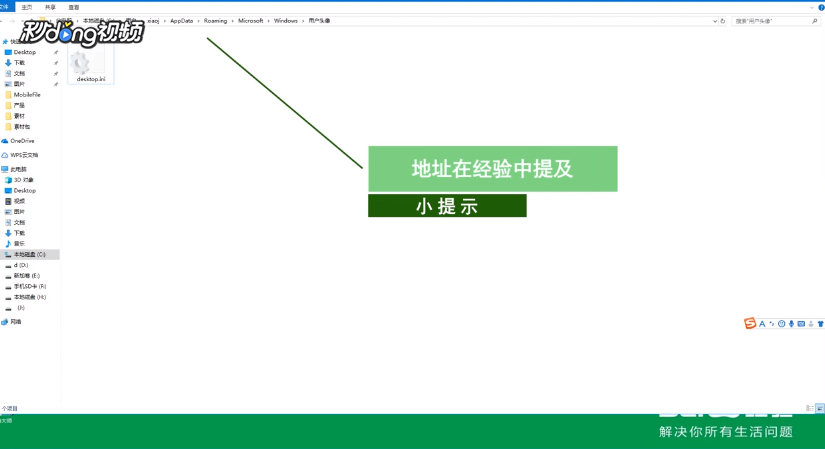Image resolution: width=825 pixels, height=449 pixels.
Task: Open address bar history dropdown
Action: pos(715,21)
